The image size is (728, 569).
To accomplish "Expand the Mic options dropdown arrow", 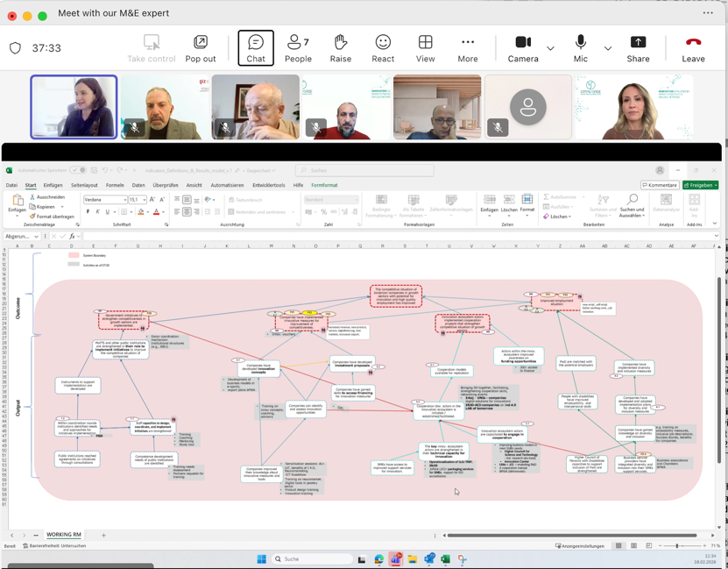I will (607, 48).
